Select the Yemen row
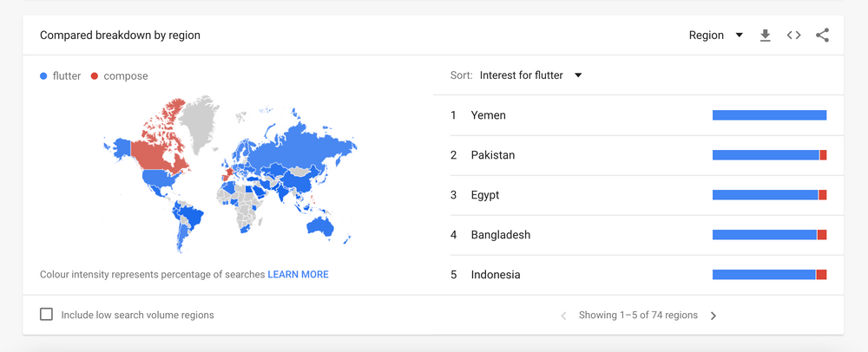The width and height of the screenshot is (868, 352). point(489,115)
